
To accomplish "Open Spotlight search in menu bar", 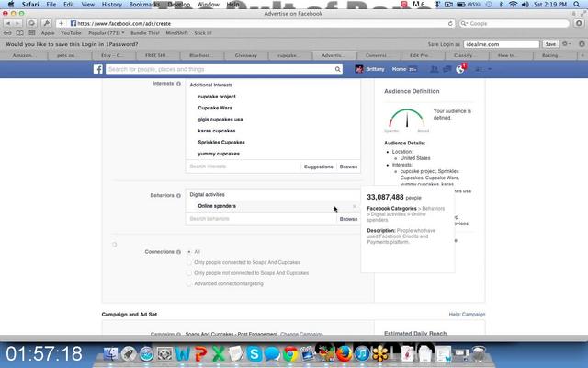I will click(576, 4).
